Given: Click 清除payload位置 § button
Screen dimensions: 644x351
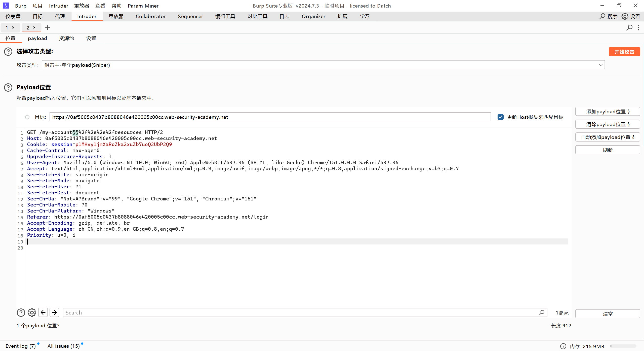Looking at the screenshot, I should pos(608,124).
